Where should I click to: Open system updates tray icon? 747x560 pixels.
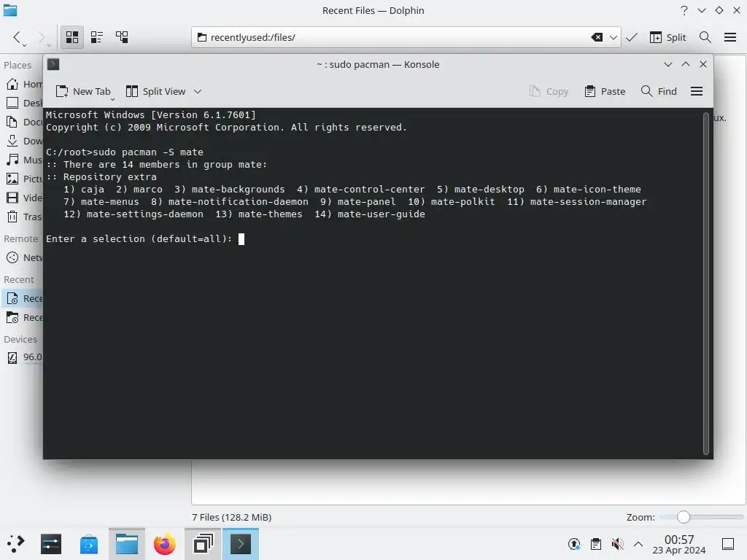pos(574,544)
